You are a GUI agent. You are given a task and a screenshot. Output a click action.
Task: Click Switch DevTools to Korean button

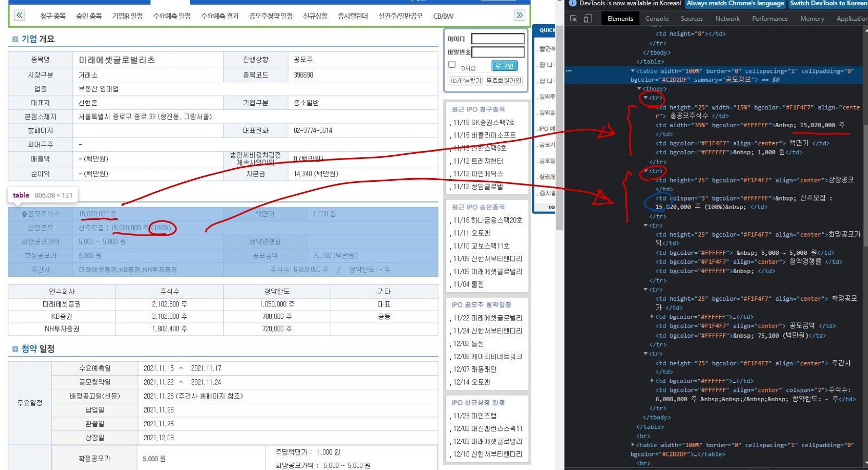[x=828, y=3]
